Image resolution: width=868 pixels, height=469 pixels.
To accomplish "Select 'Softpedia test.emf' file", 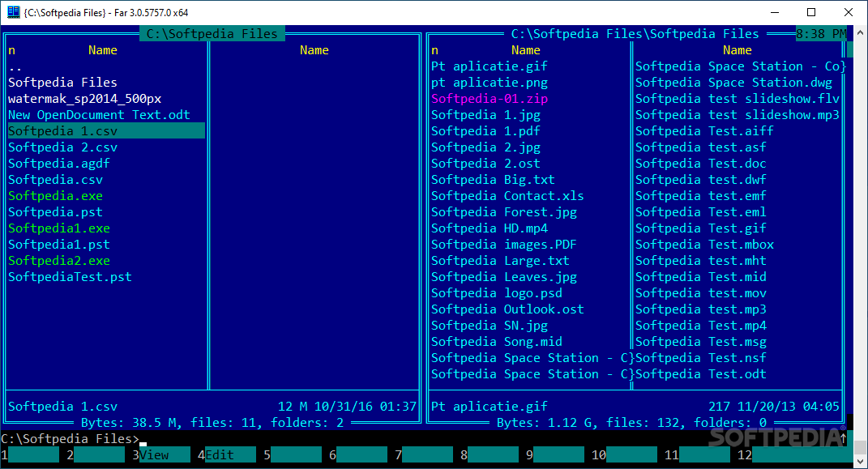I will (701, 196).
